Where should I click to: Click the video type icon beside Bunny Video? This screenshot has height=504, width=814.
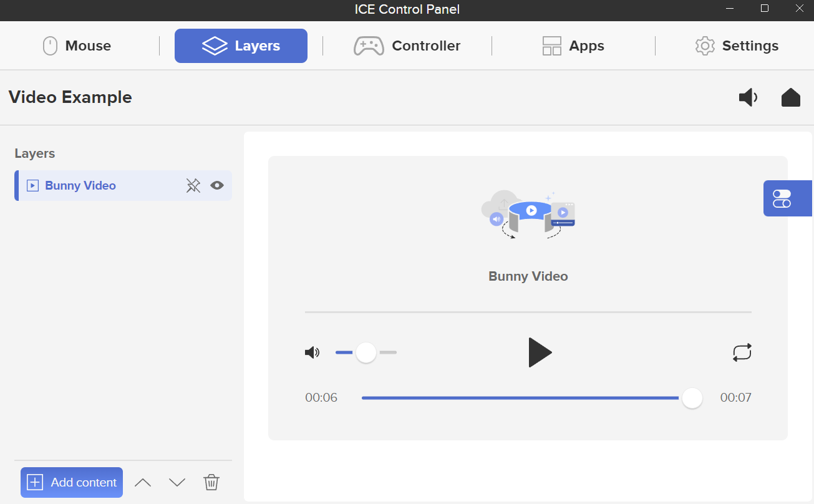coord(32,185)
